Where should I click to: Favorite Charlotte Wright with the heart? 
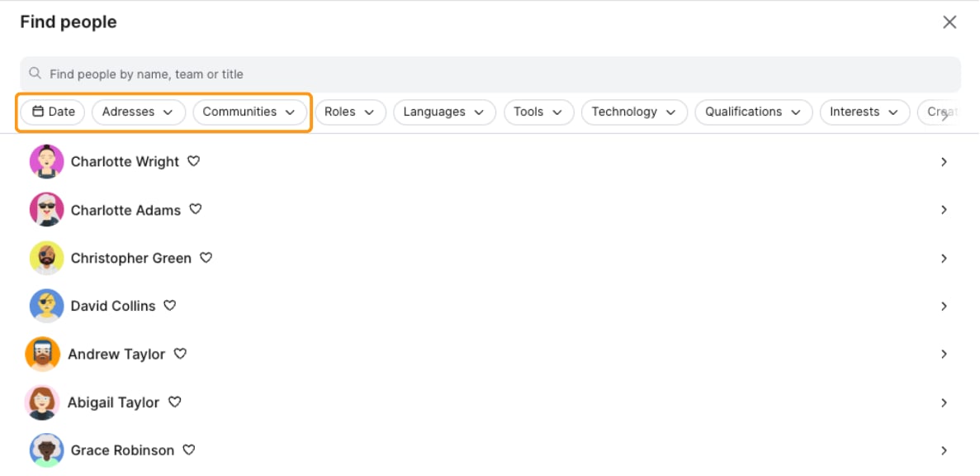(x=194, y=161)
